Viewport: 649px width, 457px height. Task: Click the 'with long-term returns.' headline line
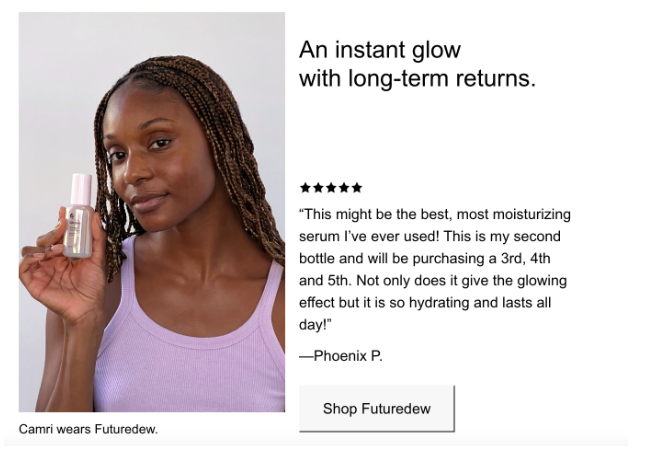click(x=417, y=78)
